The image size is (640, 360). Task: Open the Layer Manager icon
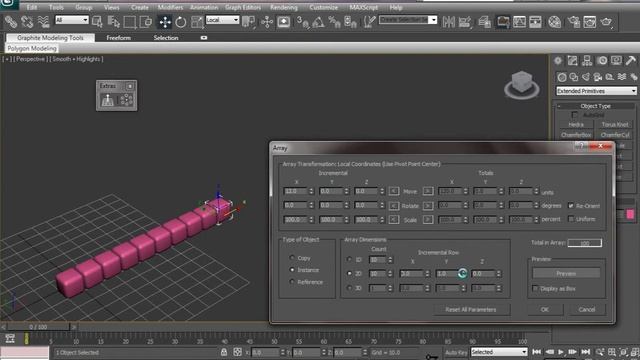point(484,22)
